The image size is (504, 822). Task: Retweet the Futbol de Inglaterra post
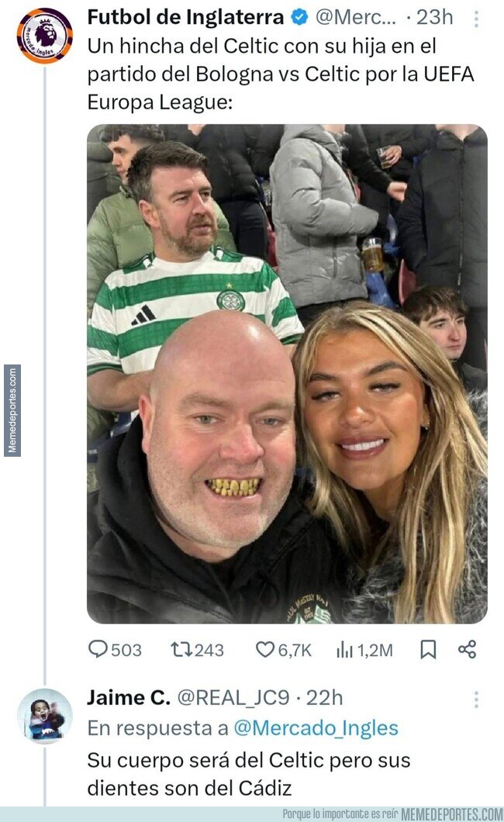click(180, 649)
